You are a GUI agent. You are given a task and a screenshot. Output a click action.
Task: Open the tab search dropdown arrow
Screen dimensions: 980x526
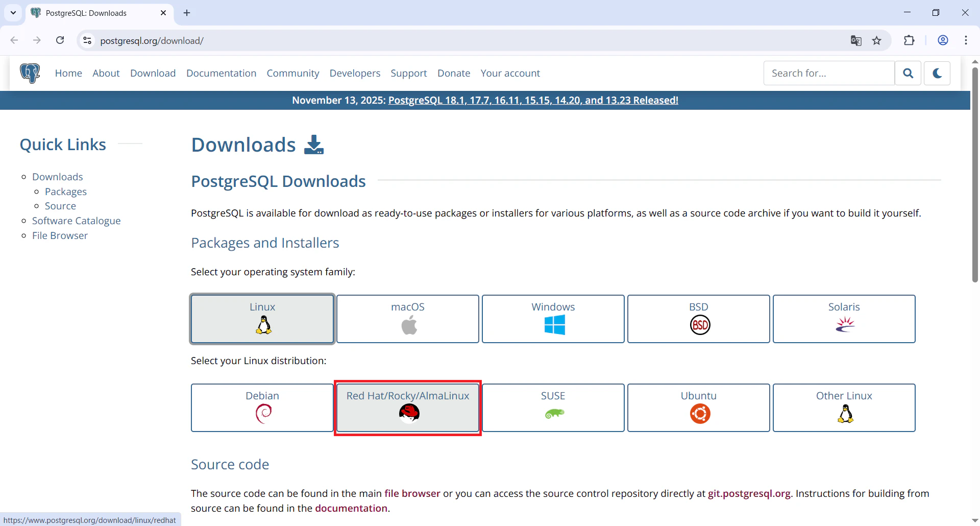pos(13,13)
